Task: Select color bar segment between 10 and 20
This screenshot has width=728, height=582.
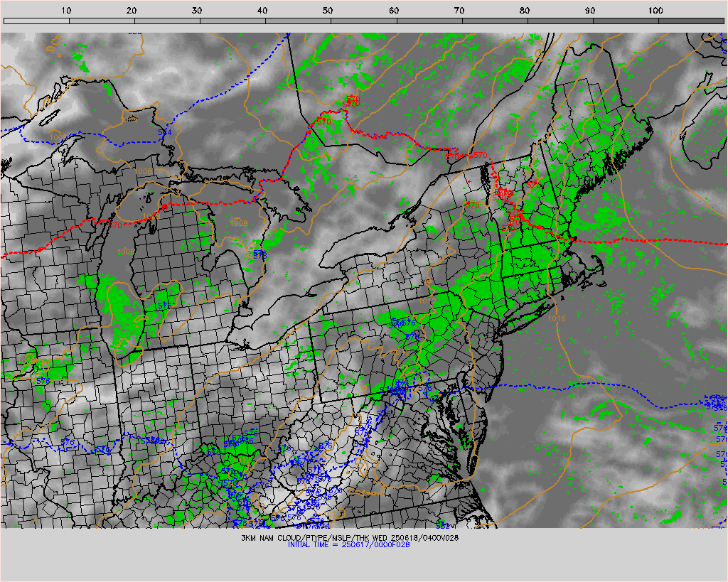Action: (102, 21)
